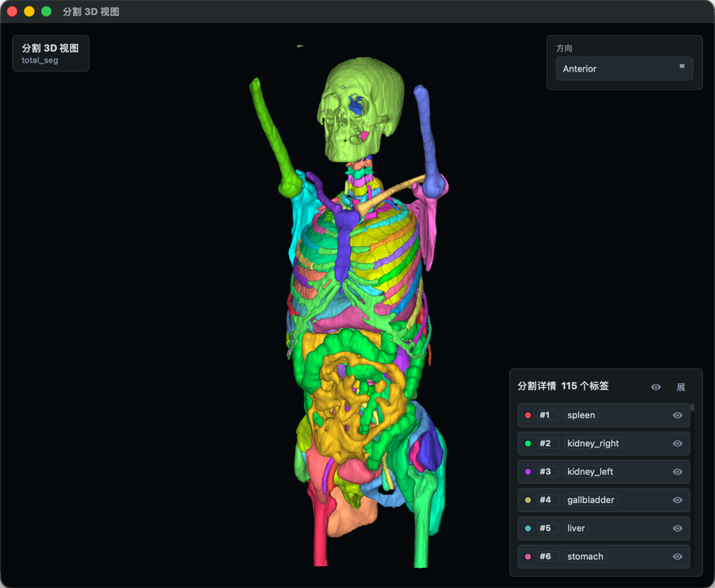The image size is (715, 588).
Task: Select the kidney_right label name
Action: point(593,444)
